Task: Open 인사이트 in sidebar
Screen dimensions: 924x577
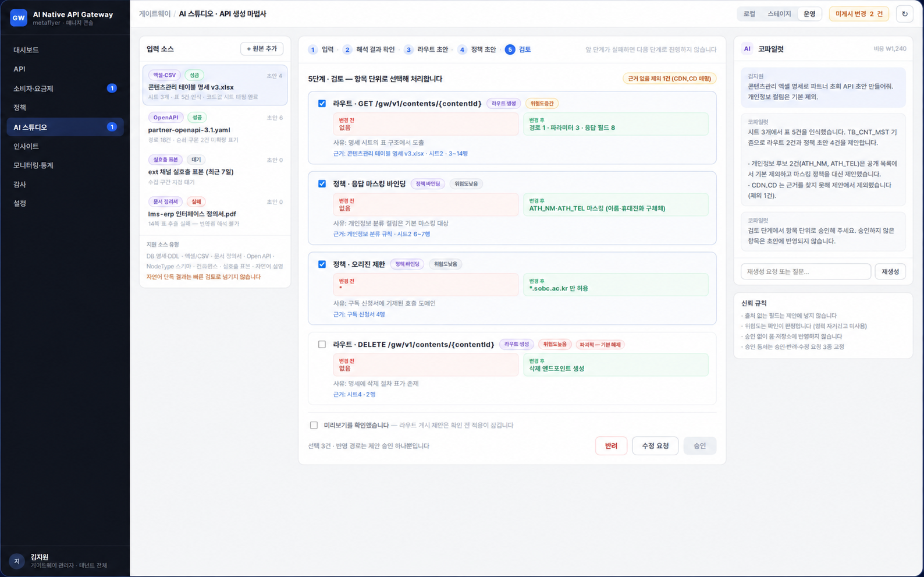Action: (x=65, y=146)
